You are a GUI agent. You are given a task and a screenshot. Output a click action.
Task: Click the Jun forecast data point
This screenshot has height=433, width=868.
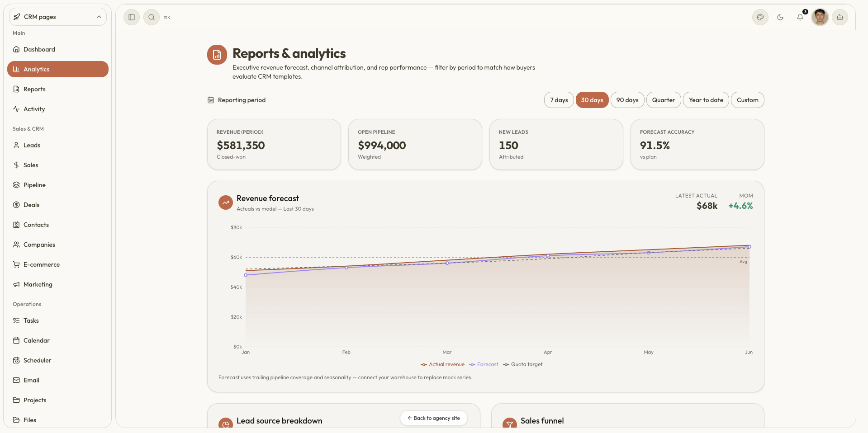[749, 247]
